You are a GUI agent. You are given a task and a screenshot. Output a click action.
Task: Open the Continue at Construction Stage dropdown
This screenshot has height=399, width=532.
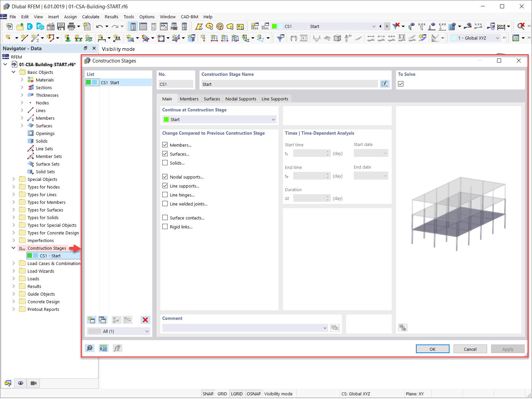[273, 119]
